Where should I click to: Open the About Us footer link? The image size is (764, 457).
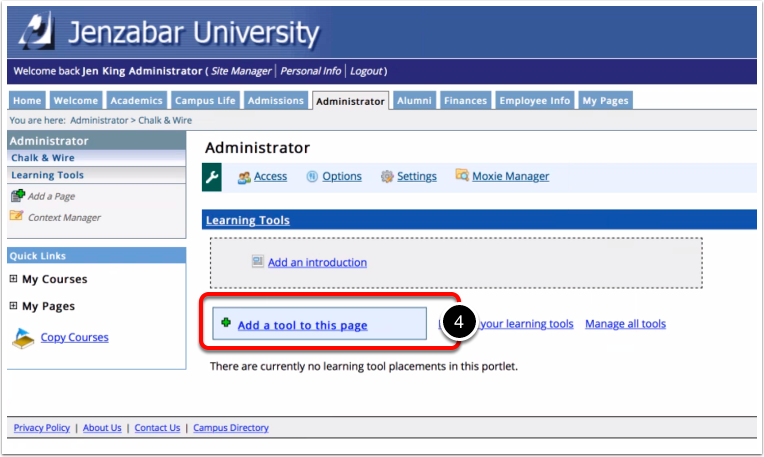pos(102,428)
